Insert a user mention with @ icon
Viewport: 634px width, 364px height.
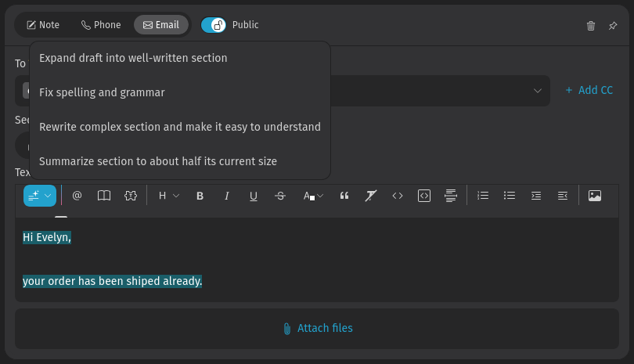[x=77, y=196]
